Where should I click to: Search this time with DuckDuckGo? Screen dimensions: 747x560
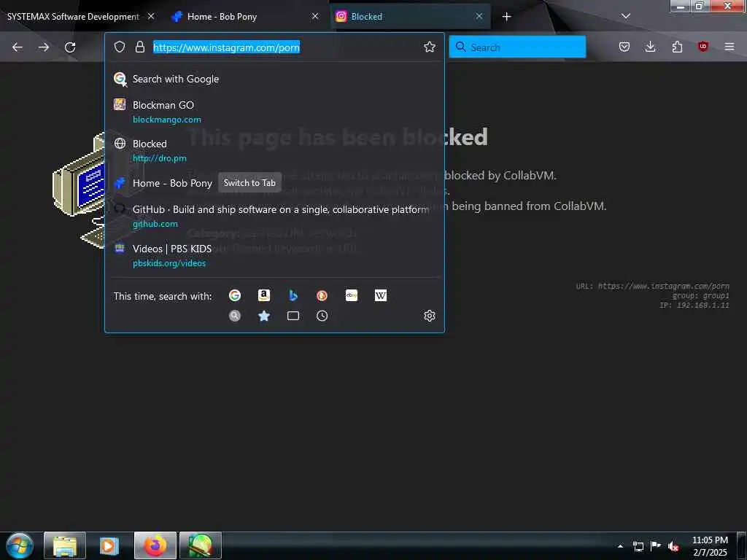coord(322,295)
